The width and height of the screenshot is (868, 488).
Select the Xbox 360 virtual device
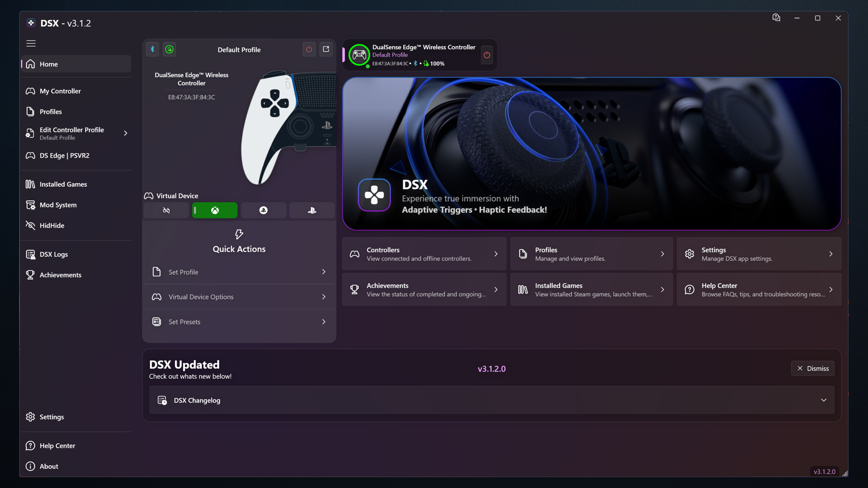tap(215, 210)
